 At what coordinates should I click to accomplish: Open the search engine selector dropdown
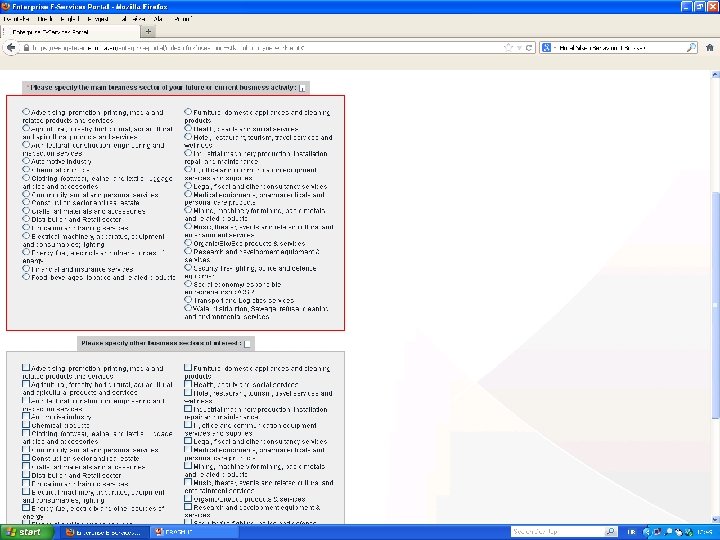(549, 47)
